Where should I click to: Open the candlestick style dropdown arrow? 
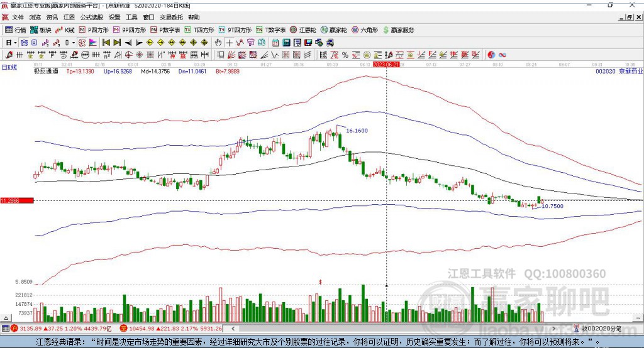[74, 43]
